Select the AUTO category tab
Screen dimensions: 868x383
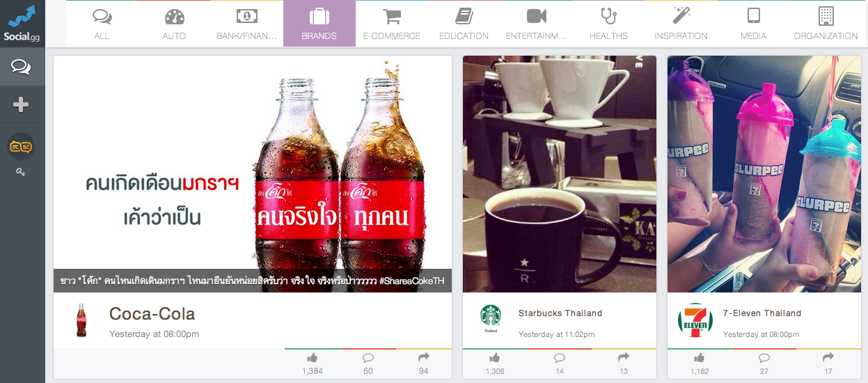point(175,24)
